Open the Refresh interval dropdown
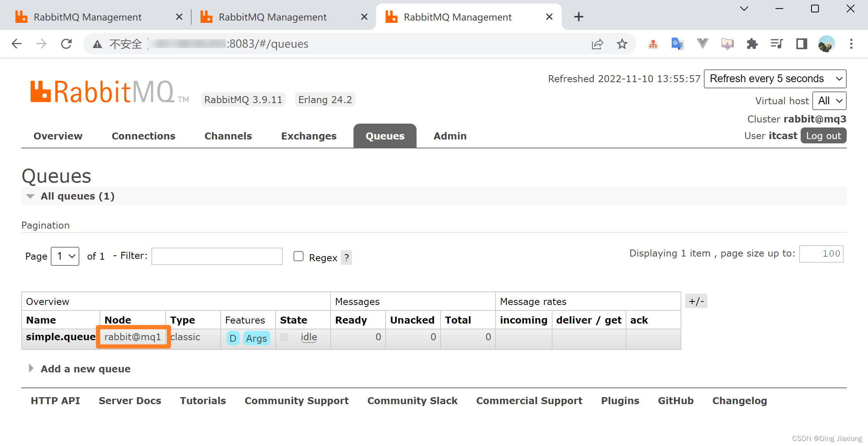 point(775,79)
